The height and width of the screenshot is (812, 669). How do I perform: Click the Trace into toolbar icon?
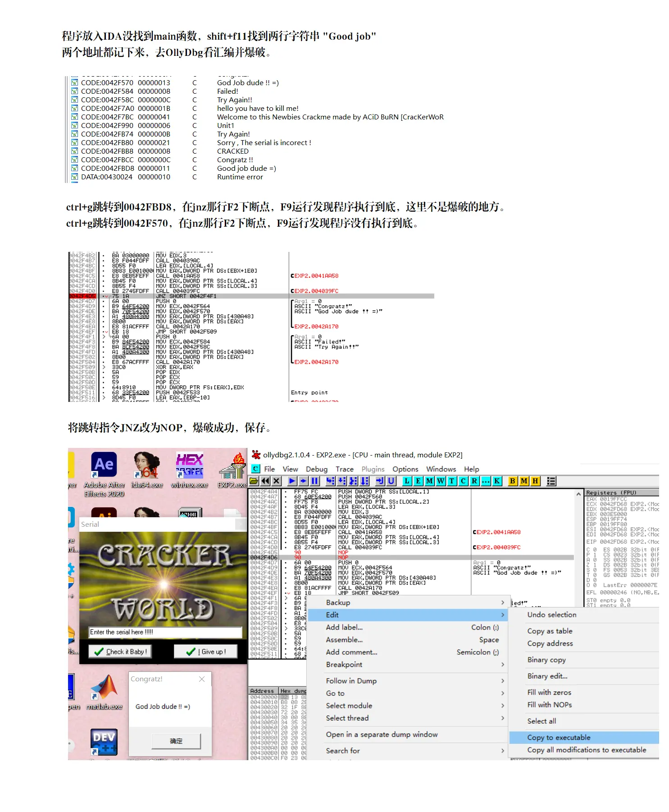pos(353,481)
